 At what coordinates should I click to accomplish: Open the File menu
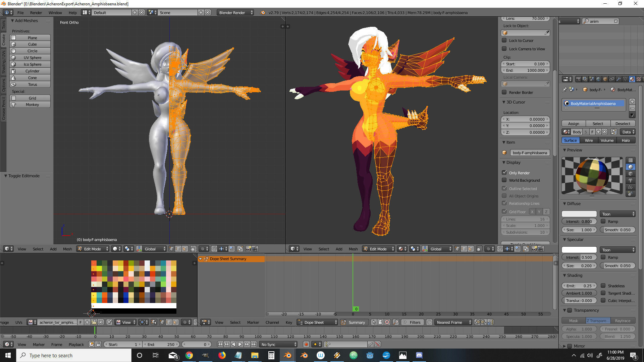20,12
